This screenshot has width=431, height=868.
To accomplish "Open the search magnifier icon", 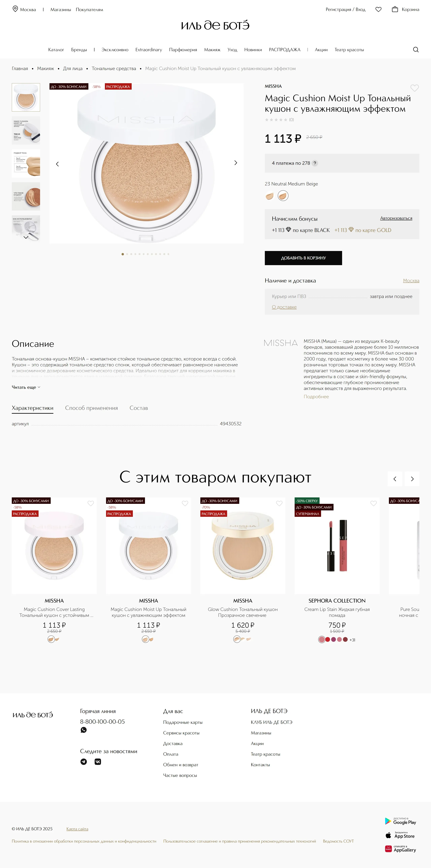I will pyautogui.click(x=416, y=50).
